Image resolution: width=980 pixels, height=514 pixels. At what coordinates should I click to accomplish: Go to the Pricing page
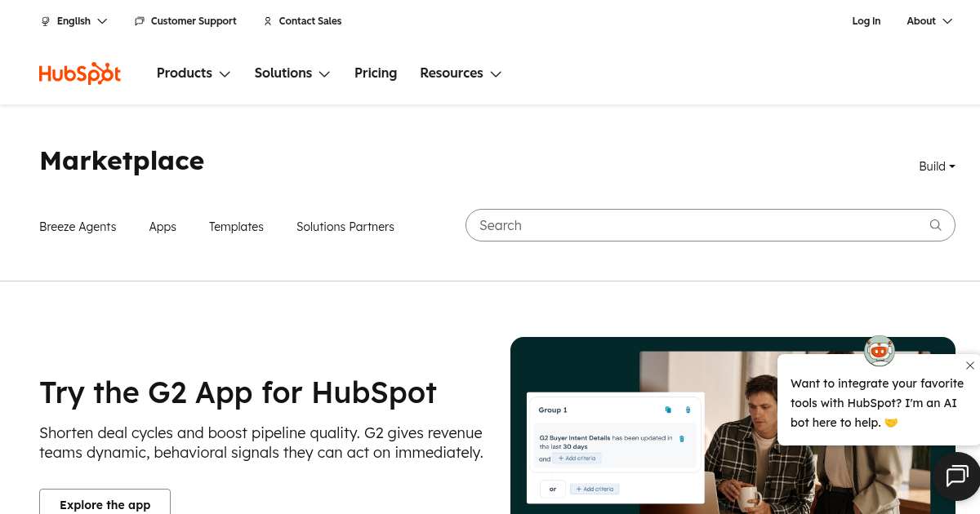[x=376, y=73]
